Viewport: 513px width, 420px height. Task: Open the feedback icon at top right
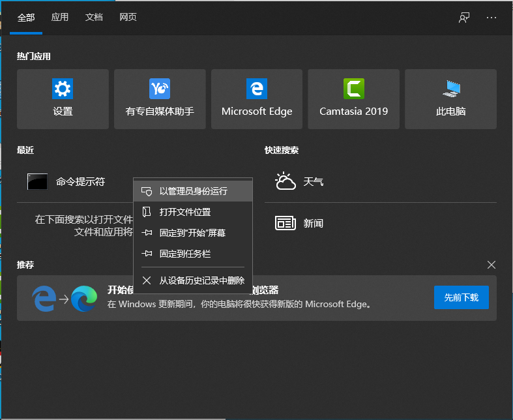pos(463,18)
